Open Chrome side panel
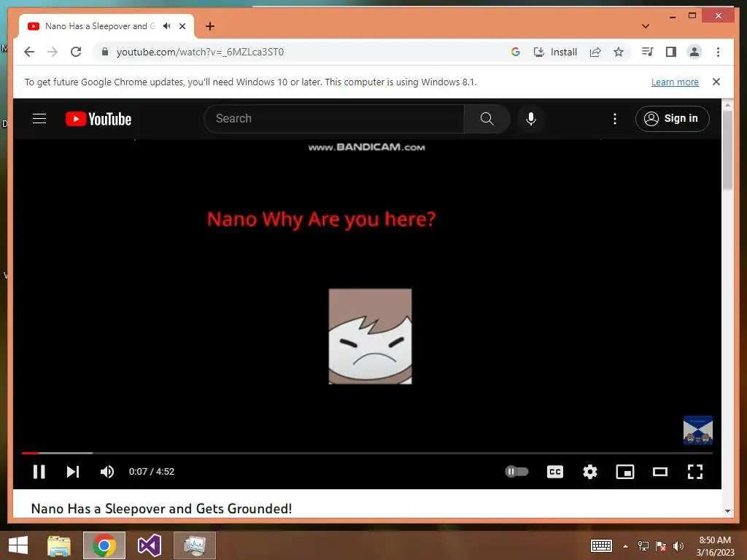 pyautogui.click(x=671, y=52)
